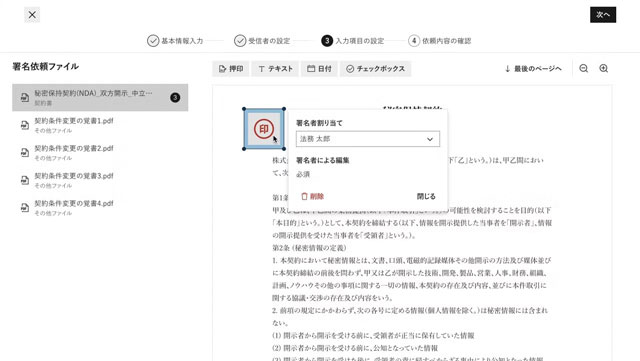The width and height of the screenshot is (640, 361).
Task: Click the 署名依頼ファイル heading
Action: click(46, 67)
